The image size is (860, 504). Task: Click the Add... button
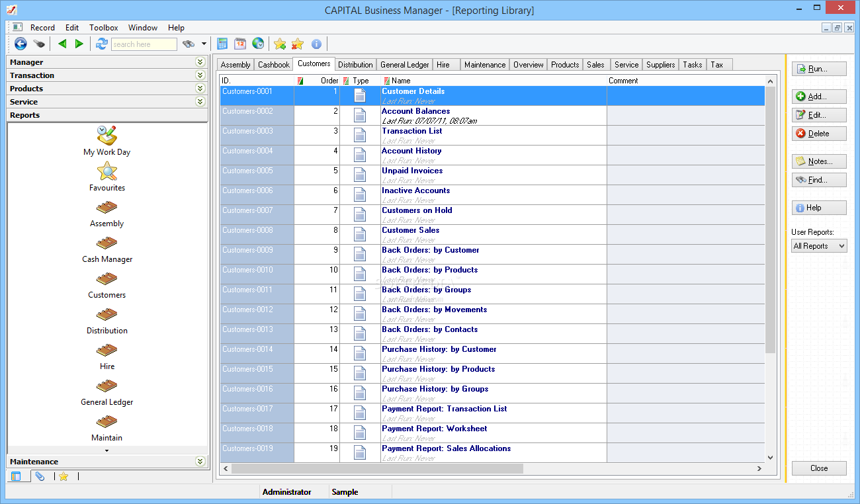819,97
